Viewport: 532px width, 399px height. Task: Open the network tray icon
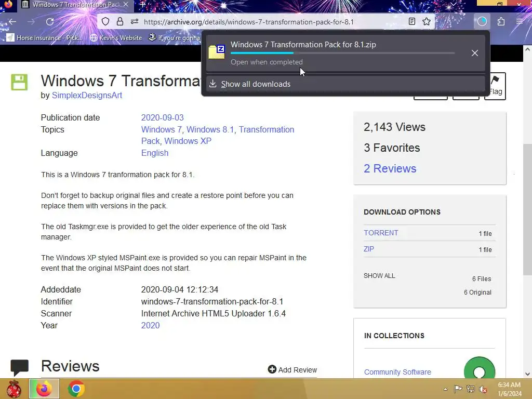click(471, 389)
